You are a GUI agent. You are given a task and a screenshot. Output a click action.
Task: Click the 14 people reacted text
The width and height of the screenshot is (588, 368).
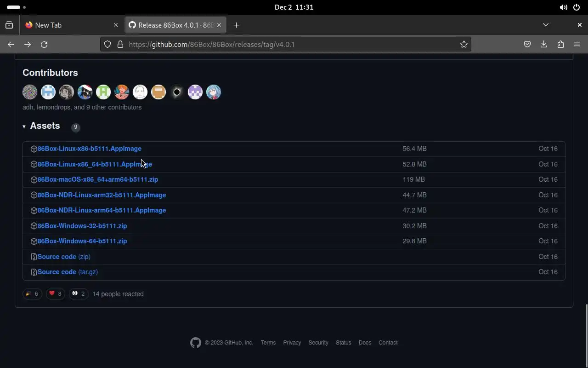[x=118, y=294]
